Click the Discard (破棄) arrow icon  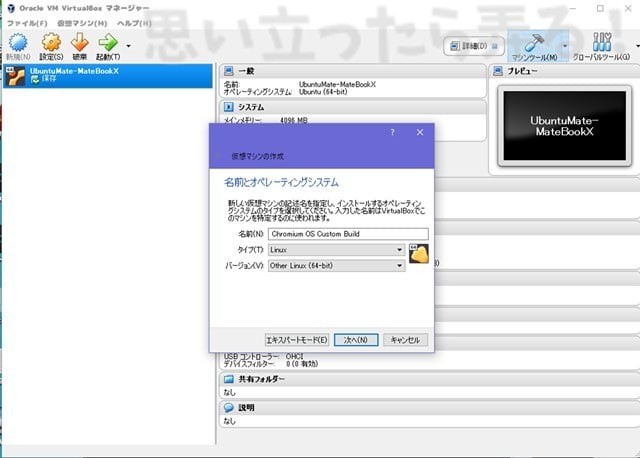[x=80, y=43]
